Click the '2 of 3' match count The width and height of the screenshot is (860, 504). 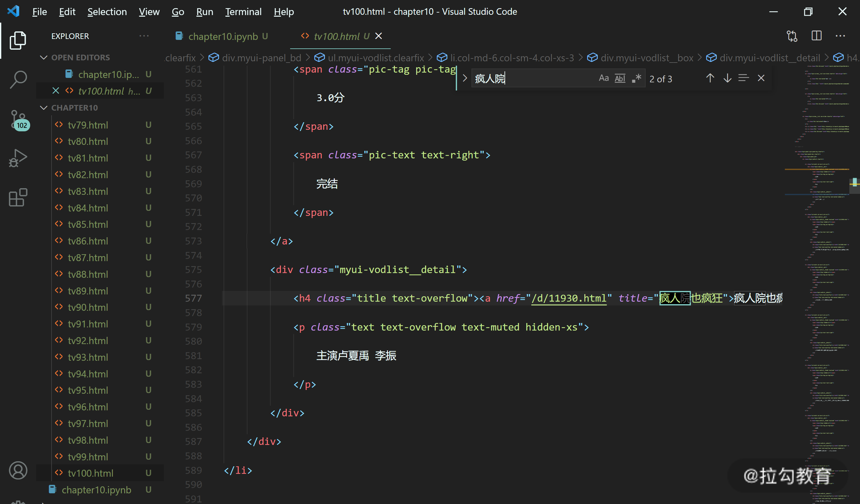click(660, 79)
